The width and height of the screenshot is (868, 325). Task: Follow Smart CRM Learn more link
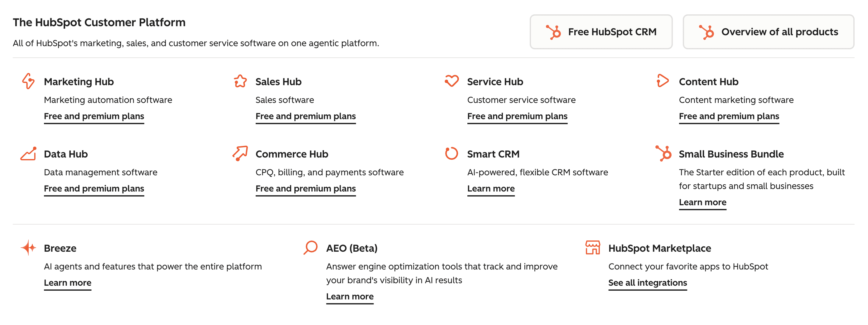(x=491, y=189)
